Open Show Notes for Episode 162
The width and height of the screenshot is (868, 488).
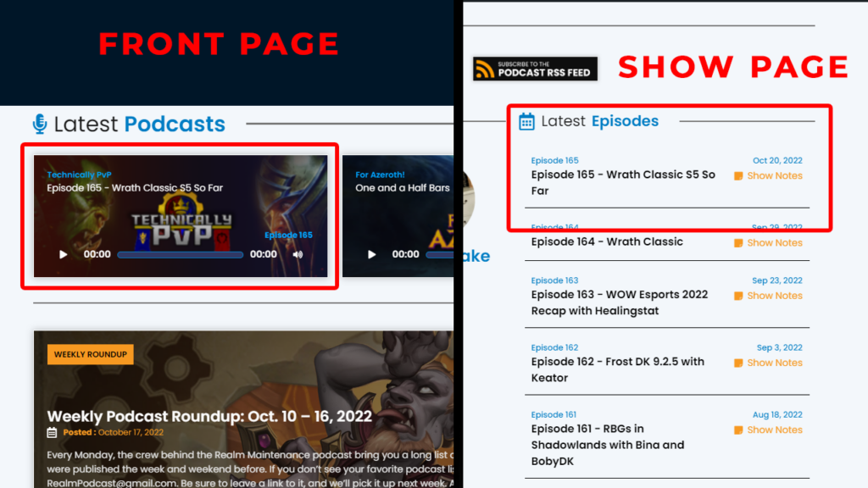pyautogui.click(x=775, y=363)
